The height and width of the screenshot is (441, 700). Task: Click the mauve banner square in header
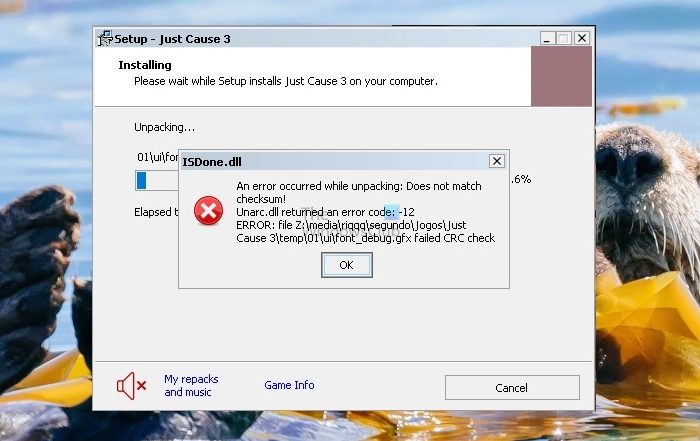561,76
